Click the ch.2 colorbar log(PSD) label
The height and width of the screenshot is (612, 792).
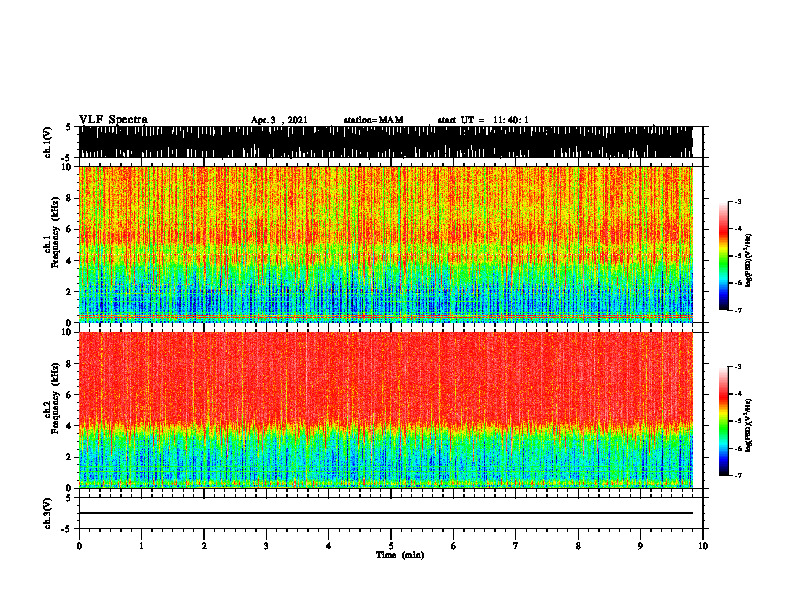pos(749,425)
